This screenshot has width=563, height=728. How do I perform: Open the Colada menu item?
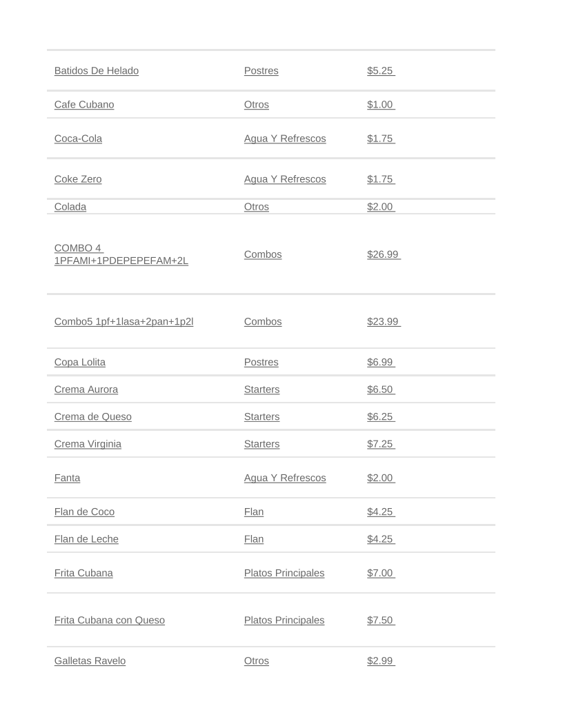pos(70,207)
